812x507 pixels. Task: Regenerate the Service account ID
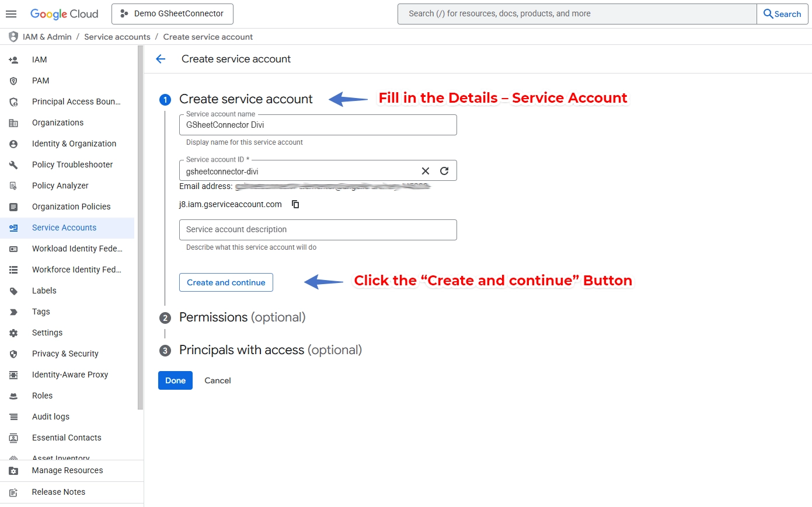point(444,170)
